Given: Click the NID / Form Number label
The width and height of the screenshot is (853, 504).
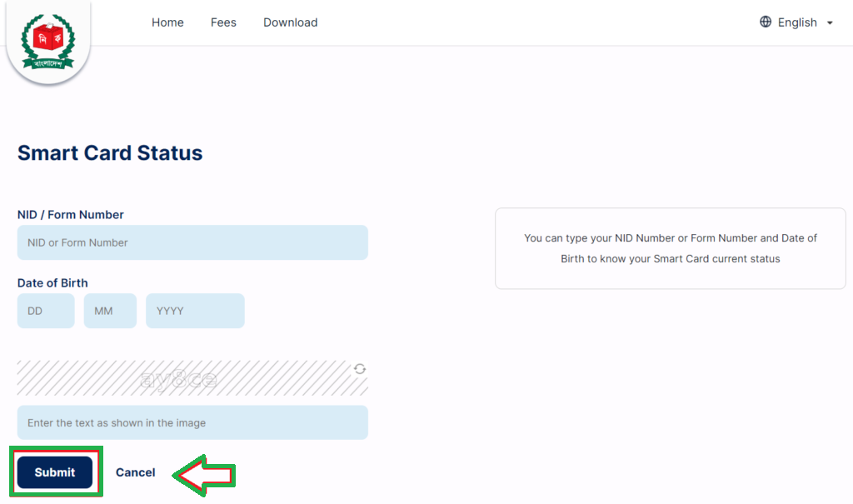Looking at the screenshot, I should (71, 214).
